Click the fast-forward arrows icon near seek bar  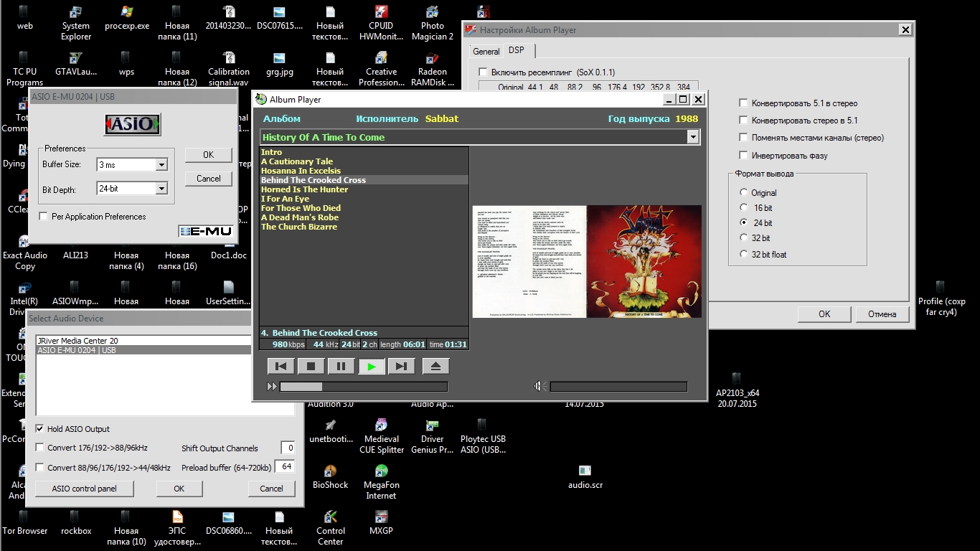272,387
